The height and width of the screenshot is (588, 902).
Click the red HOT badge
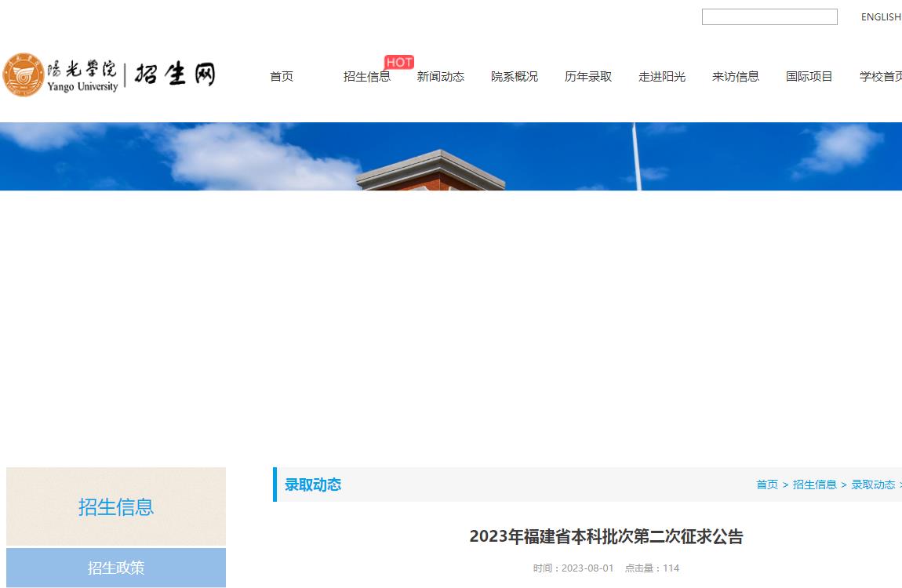pos(398,62)
